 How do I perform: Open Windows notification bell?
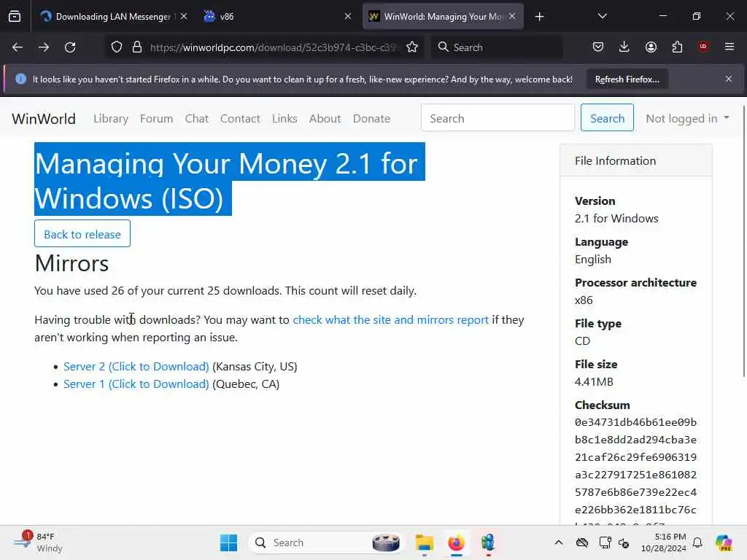[697, 542]
